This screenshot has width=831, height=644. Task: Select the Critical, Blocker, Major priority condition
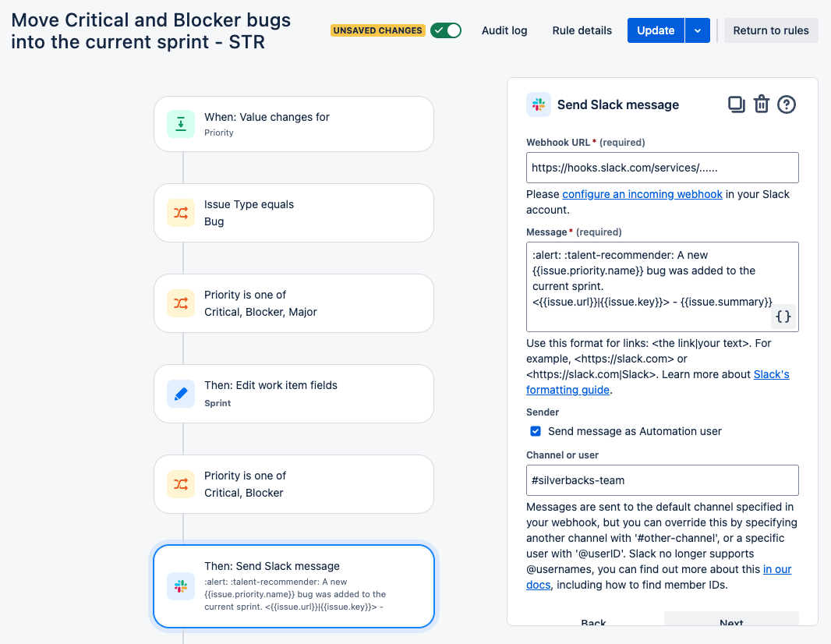click(294, 303)
